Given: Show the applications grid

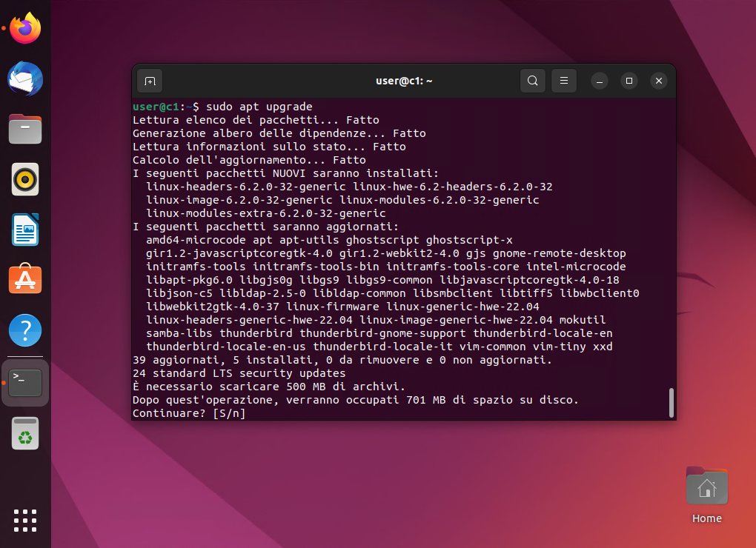Looking at the screenshot, I should click(25, 521).
